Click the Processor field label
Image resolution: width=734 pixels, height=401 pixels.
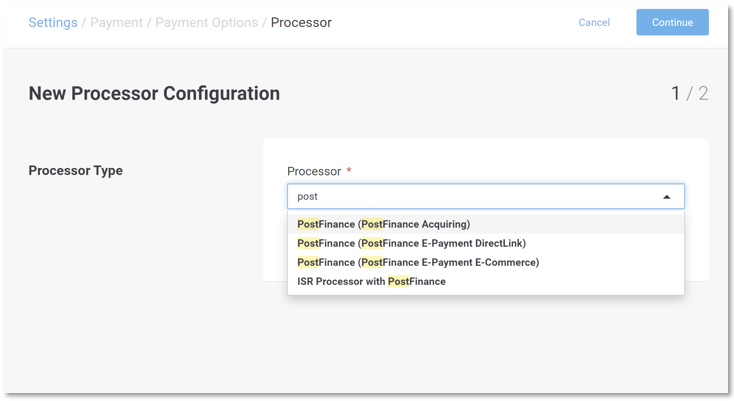(314, 171)
